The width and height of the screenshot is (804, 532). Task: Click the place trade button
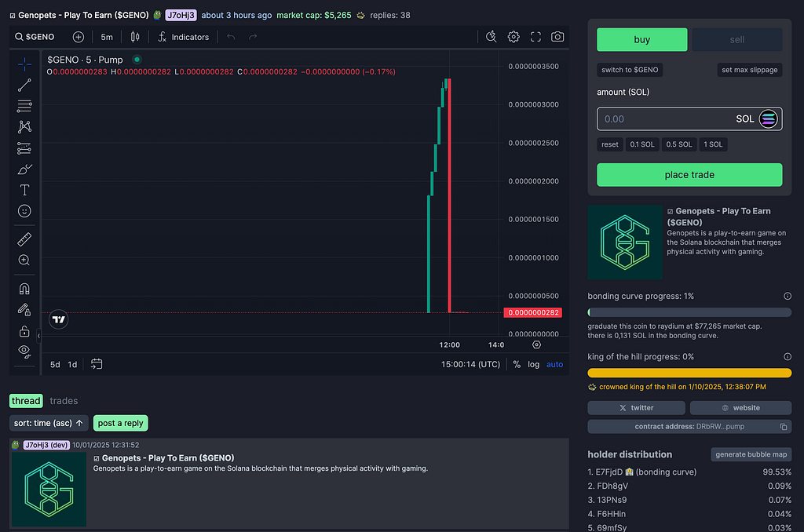[x=689, y=175]
